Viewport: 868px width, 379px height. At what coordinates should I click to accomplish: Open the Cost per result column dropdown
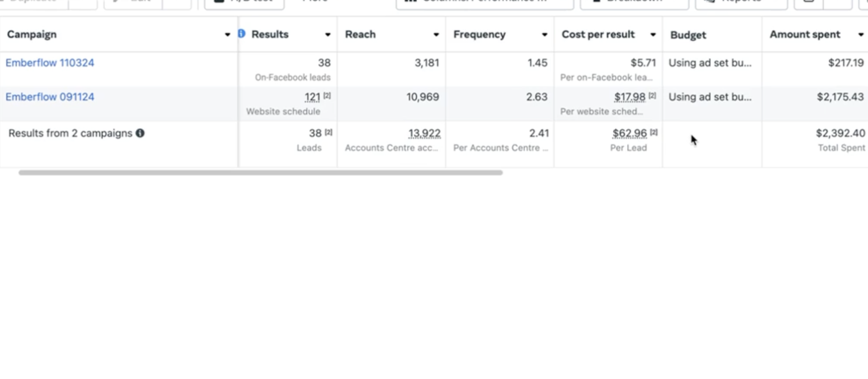[x=653, y=34]
